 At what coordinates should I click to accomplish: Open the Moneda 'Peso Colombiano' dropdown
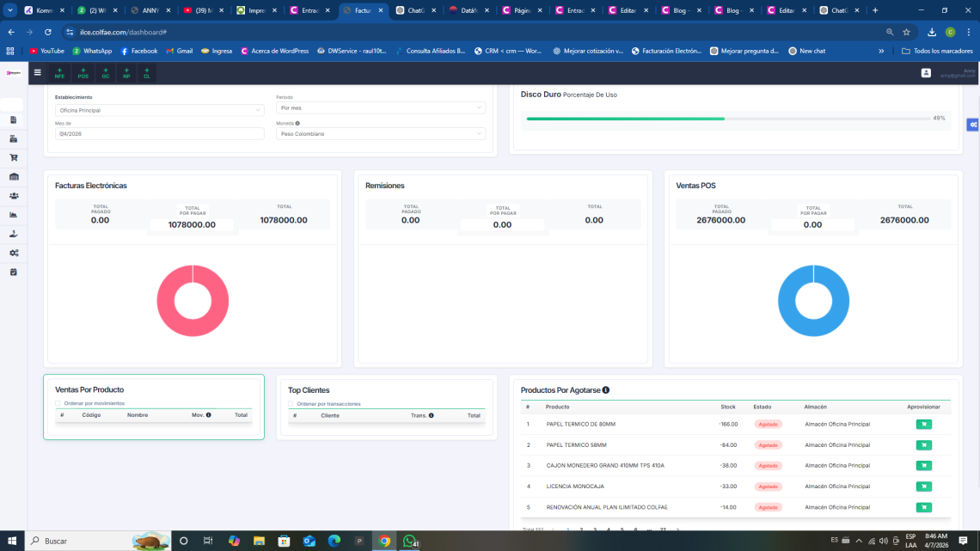380,134
